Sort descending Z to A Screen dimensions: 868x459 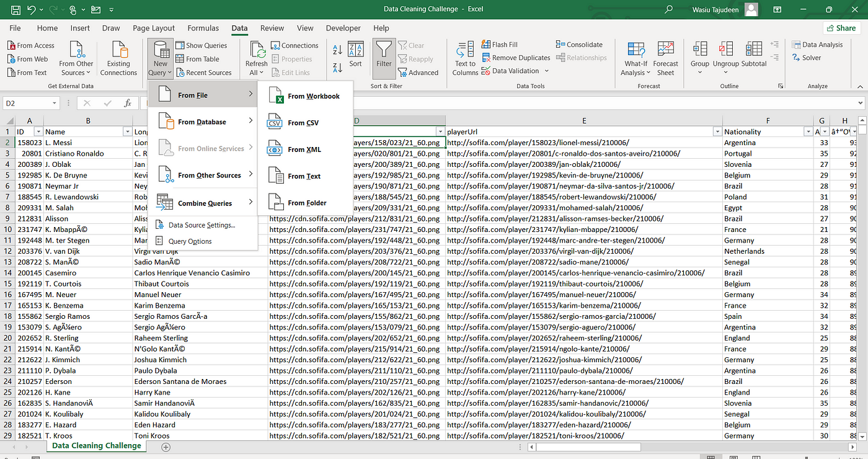point(338,67)
